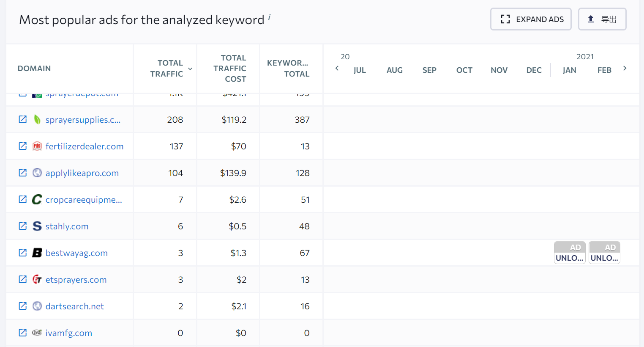644x347 pixels.
Task: Select the JUL month in timeline
Action: [360, 70]
